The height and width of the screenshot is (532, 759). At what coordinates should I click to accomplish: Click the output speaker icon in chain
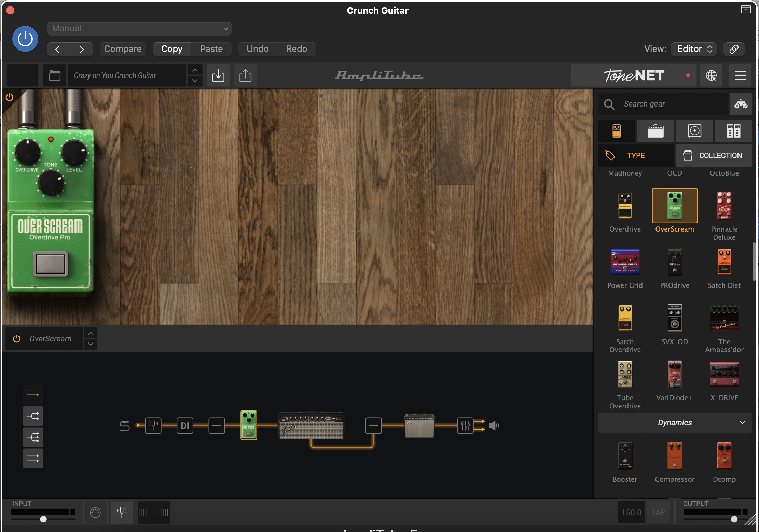click(494, 425)
